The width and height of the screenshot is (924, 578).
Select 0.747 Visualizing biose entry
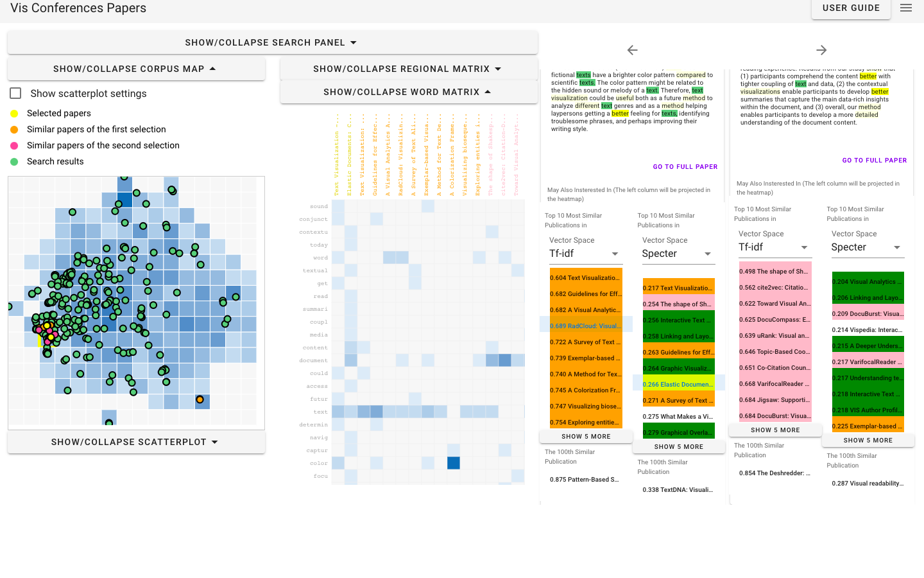click(586, 407)
